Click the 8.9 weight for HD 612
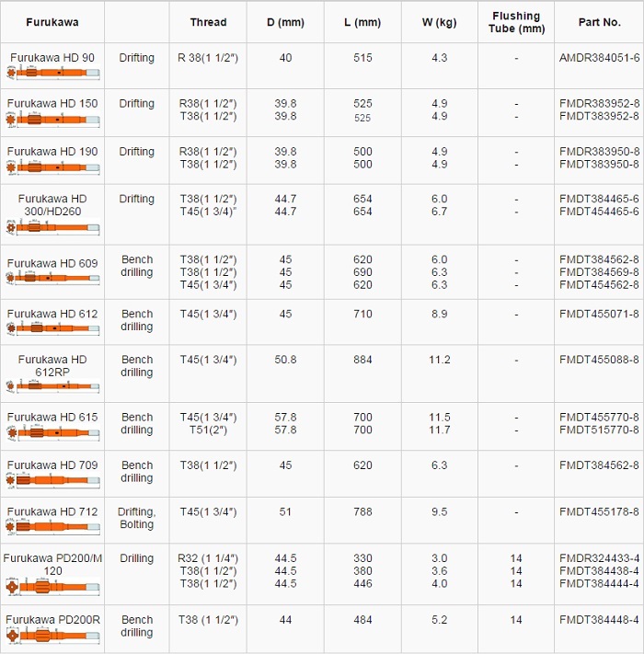Image resolution: width=644 pixels, height=654 pixels. pos(439,314)
